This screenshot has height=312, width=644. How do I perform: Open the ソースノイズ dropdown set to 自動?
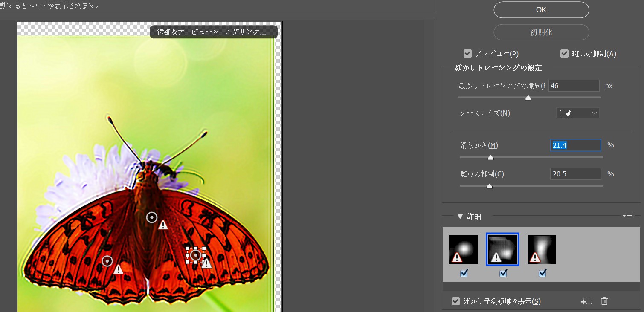577,113
